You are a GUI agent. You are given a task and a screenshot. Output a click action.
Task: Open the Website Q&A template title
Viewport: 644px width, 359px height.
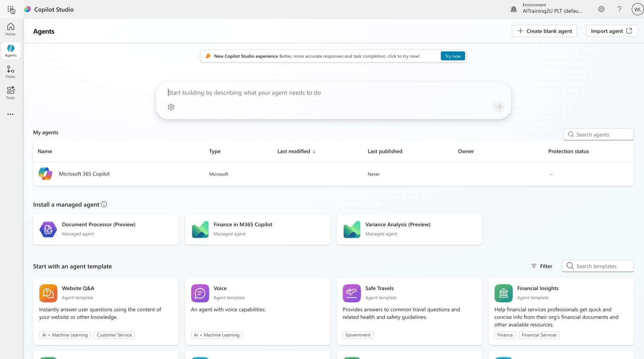tap(78, 288)
